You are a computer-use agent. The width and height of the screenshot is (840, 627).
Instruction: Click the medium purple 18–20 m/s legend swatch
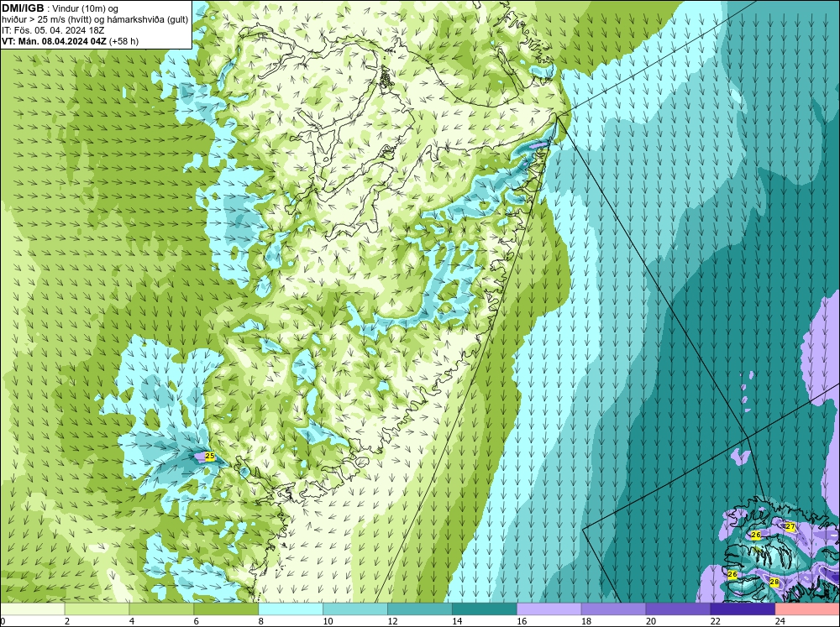[x=613, y=609]
